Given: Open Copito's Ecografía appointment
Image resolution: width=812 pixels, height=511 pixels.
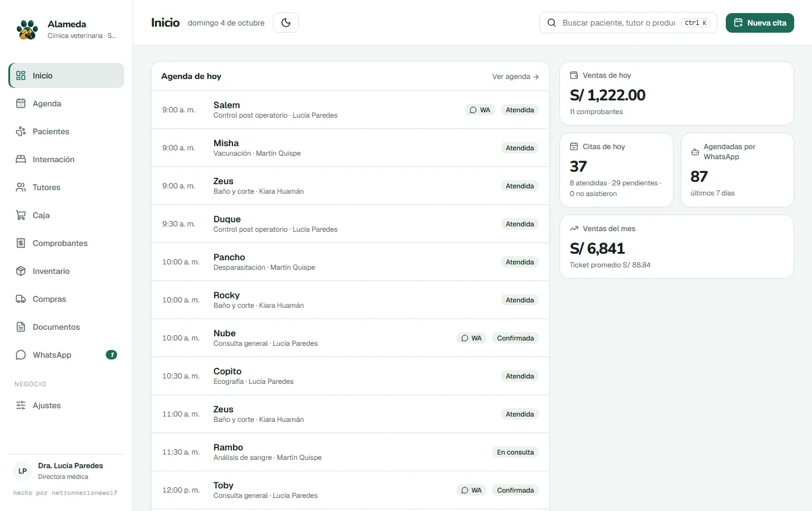Looking at the screenshot, I should pyautogui.click(x=350, y=376).
